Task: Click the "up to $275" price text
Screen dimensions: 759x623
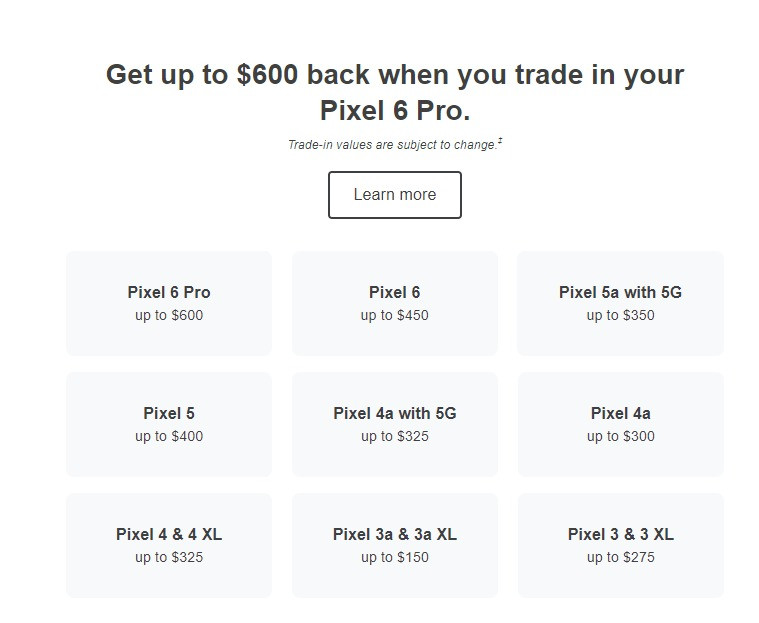Action: pyautogui.click(x=620, y=558)
